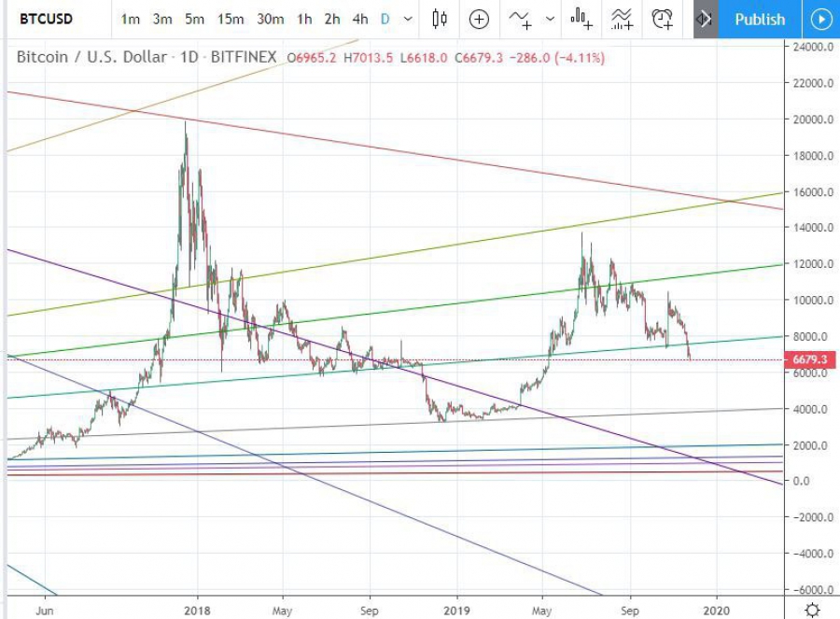Click the red 6679.3 price label
Screen dimensions: 840x619
(810, 359)
